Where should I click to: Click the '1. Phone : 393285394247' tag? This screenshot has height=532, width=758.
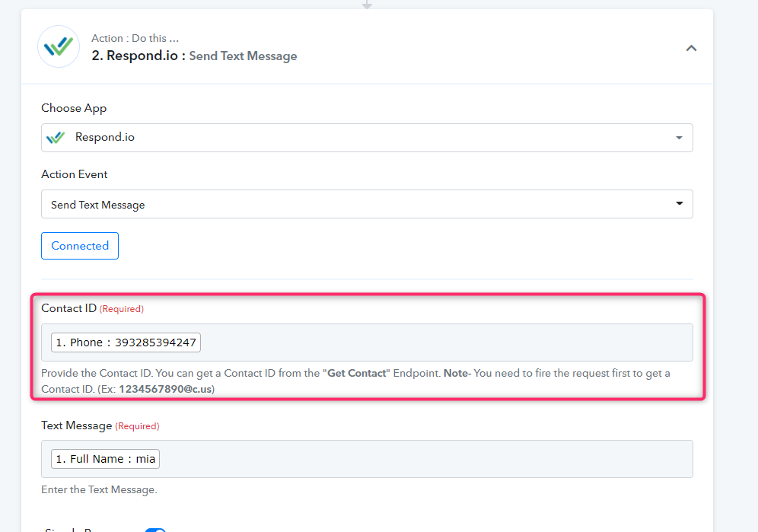click(x=126, y=342)
